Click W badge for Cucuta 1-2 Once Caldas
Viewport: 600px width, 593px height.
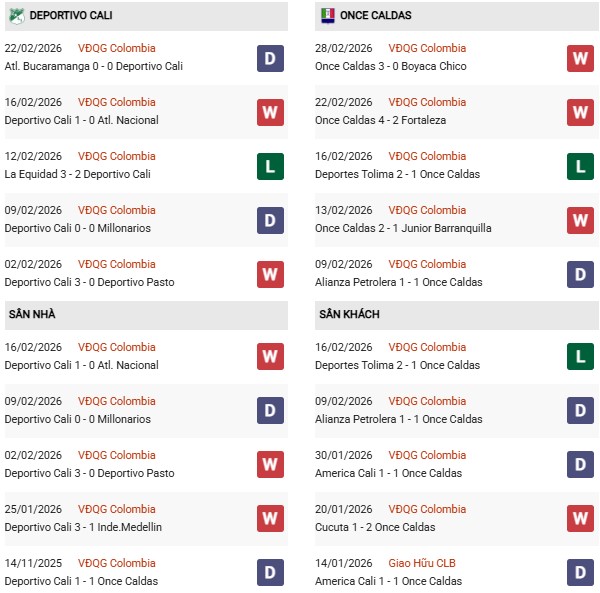pos(580,518)
